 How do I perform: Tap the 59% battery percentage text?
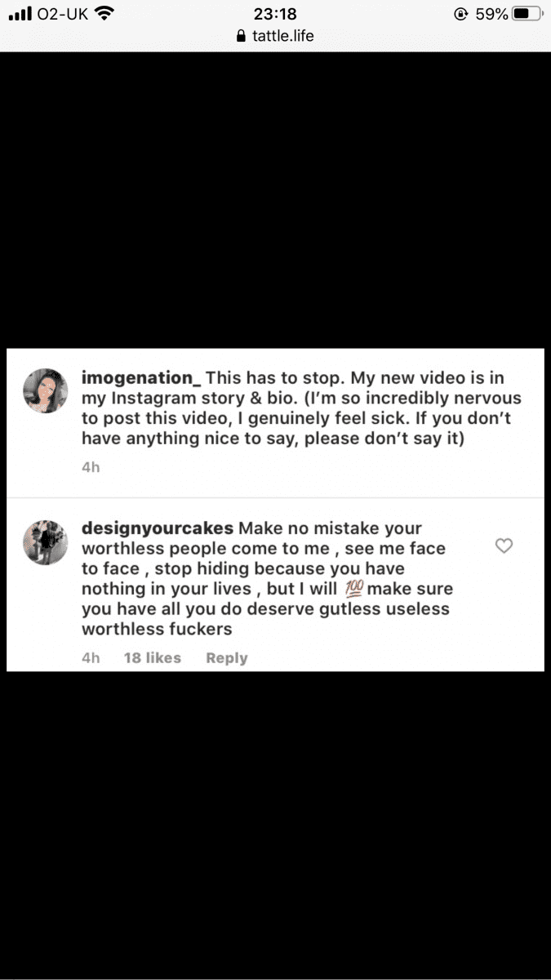pos(491,13)
